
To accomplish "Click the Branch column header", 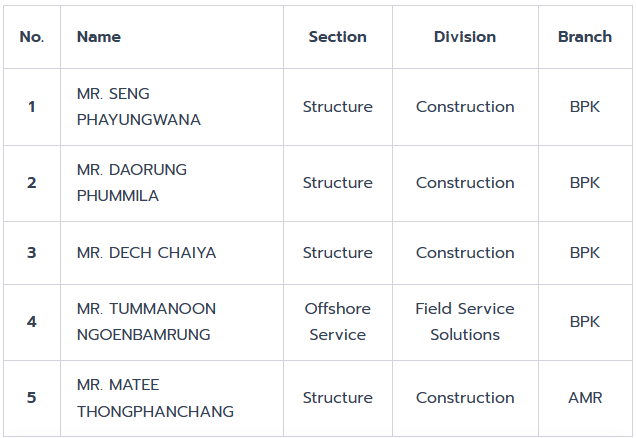I will pos(585,37).
